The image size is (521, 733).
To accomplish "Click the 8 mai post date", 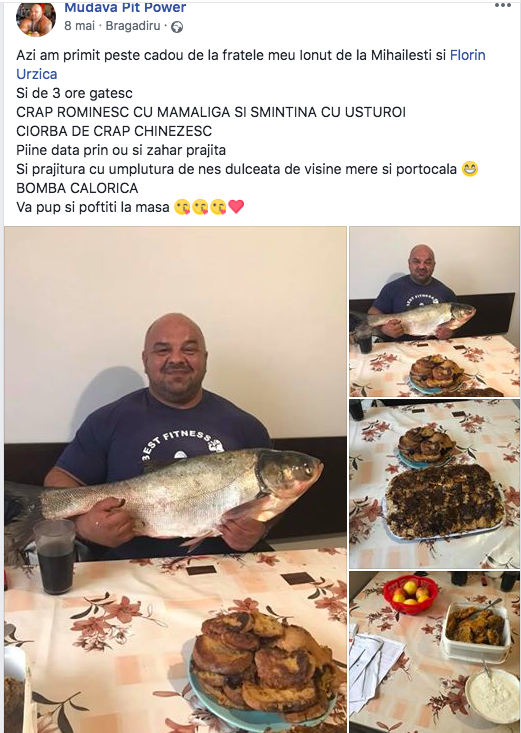I will [79, 26].
